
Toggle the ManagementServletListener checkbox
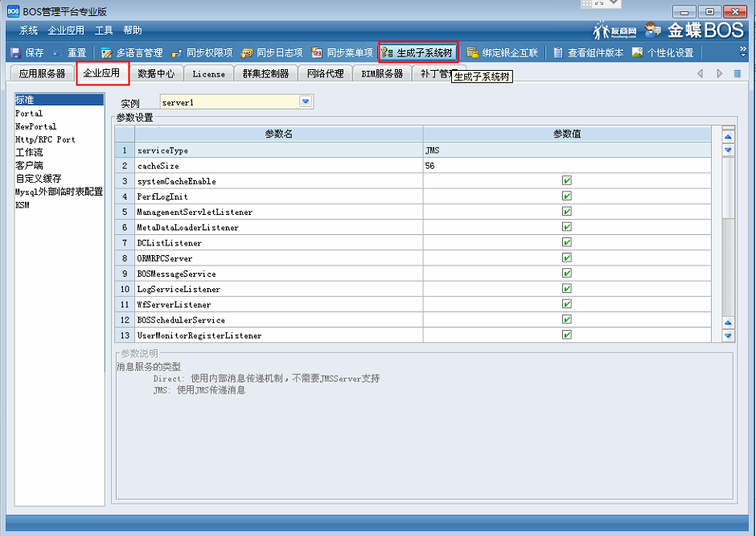[566, 212]
